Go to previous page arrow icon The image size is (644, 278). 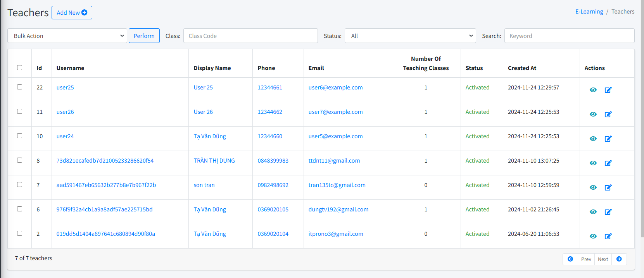click(x=570, y=259)
